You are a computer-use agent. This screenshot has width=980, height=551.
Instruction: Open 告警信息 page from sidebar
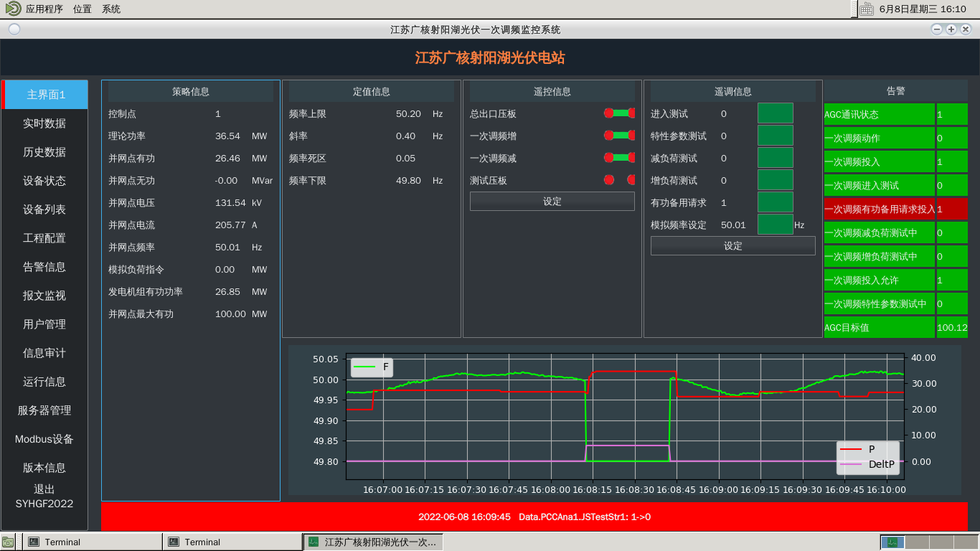pyautogui.click(x=44, y=267)
